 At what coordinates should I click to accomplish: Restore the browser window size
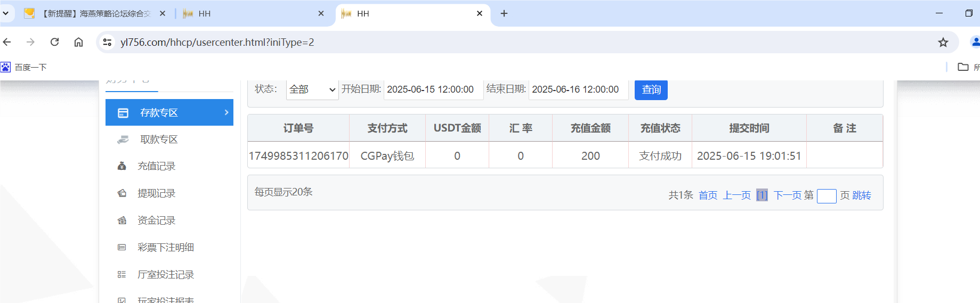969,13
